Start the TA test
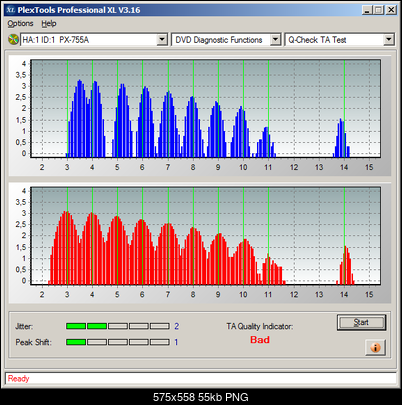 (x=361, y=322)
